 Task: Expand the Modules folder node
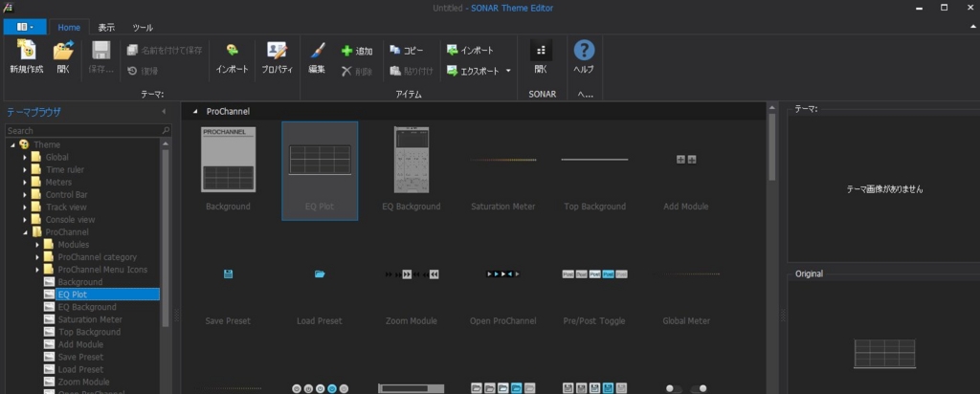tap(37, 245)
